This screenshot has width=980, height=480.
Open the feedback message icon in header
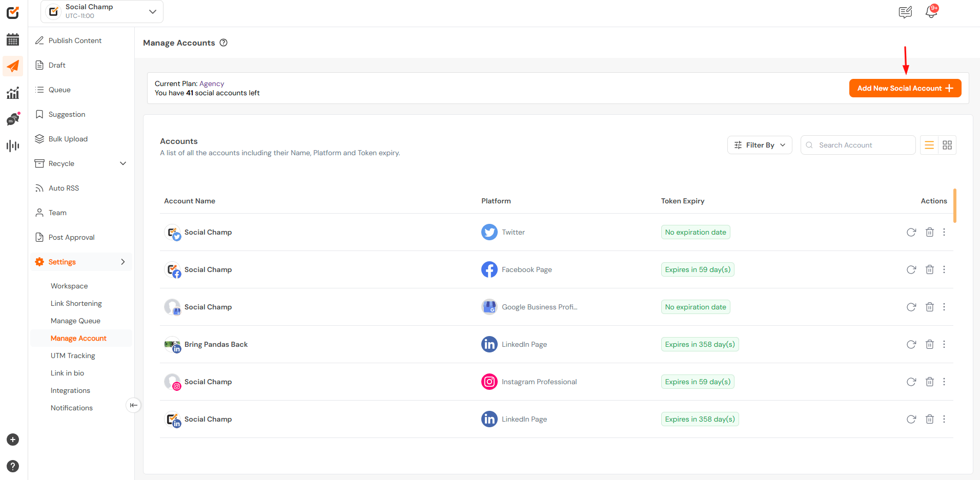click(x=906, y=12)
